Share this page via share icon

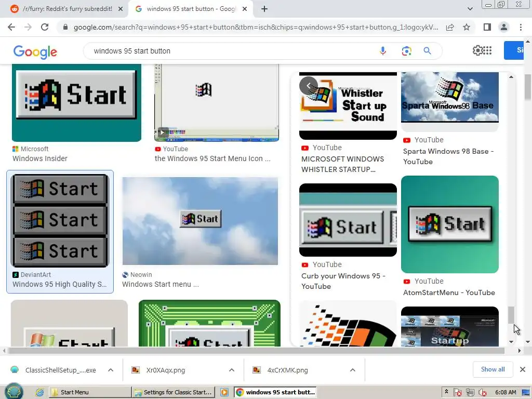point(450,27)
